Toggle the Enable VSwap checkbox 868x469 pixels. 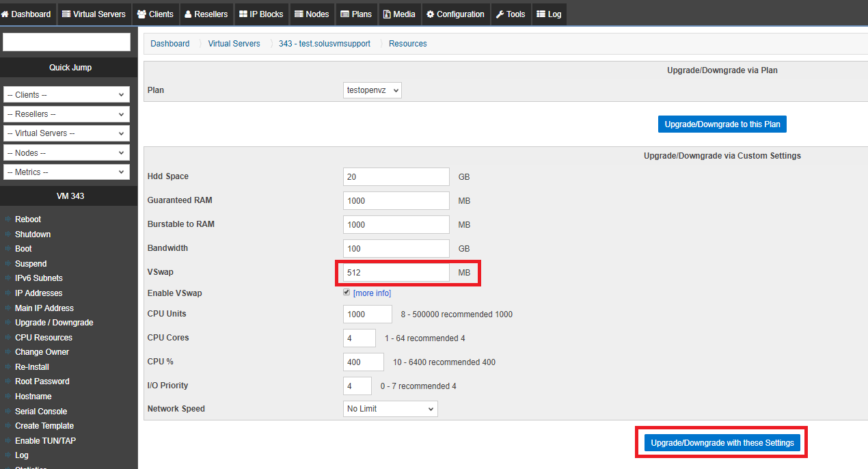(x=347, y=293)
